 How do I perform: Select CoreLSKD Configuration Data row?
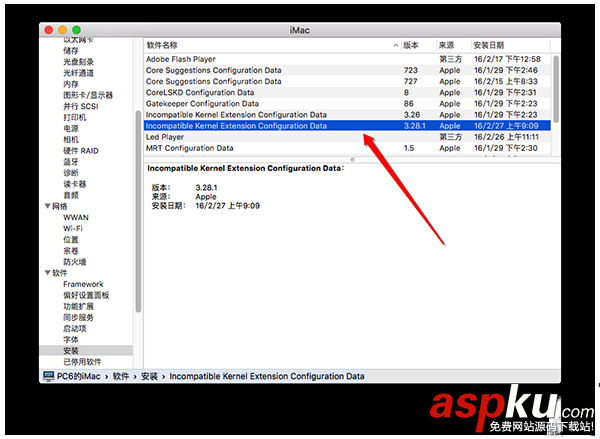tap(347, 92)
